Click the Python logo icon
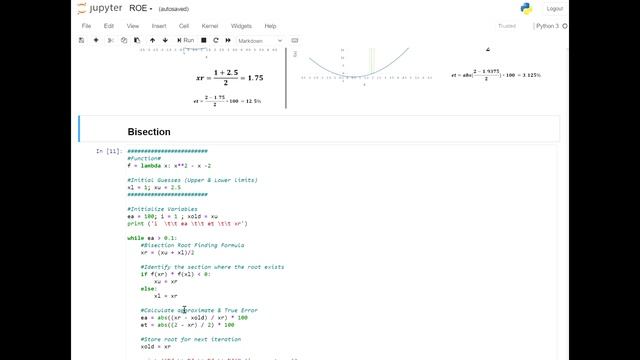This screenshot has height=360, width=640. click(526, 9)
